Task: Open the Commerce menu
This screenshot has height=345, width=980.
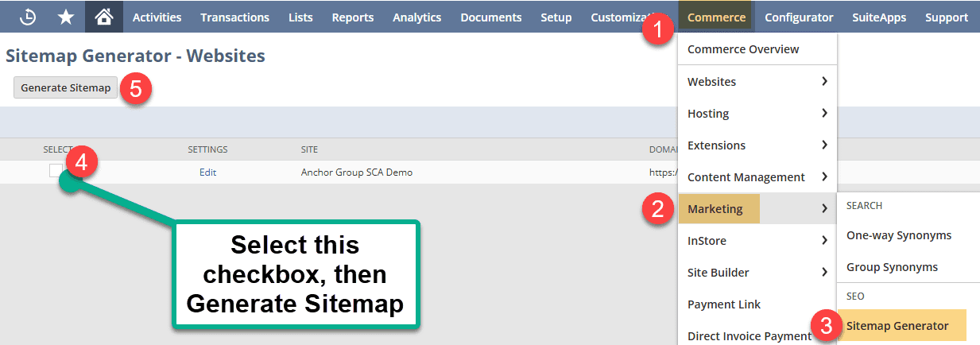Action: click(716, 17)
